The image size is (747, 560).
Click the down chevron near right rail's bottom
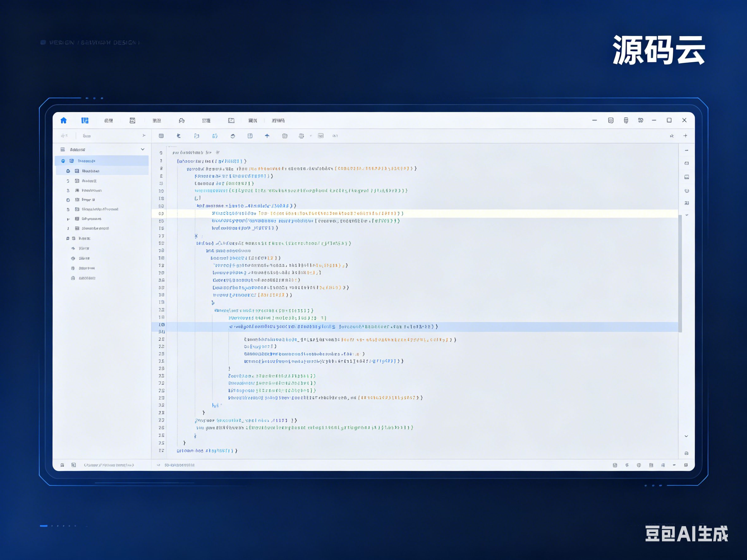click(x=686, y=436)
